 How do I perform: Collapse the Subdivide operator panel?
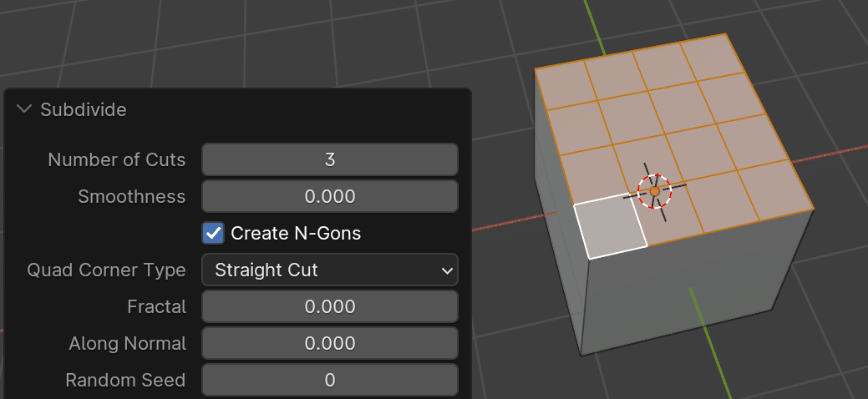coord(24,109)
